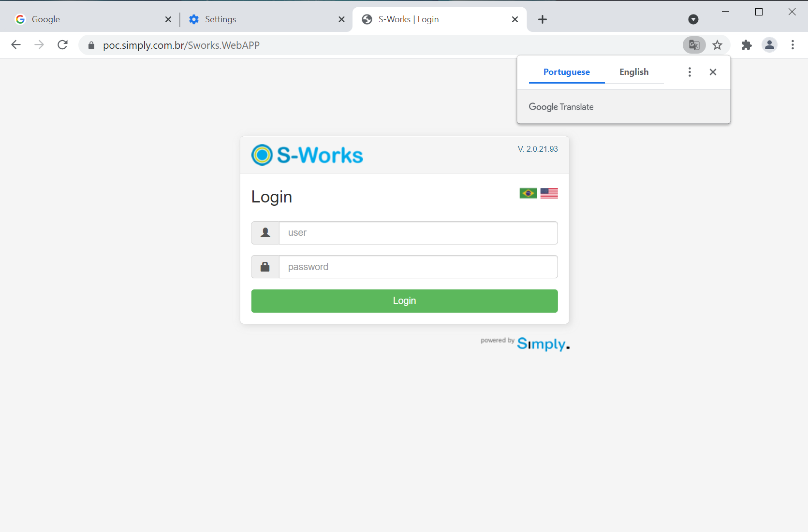Close the Settings tab

(x=341, y=19)
